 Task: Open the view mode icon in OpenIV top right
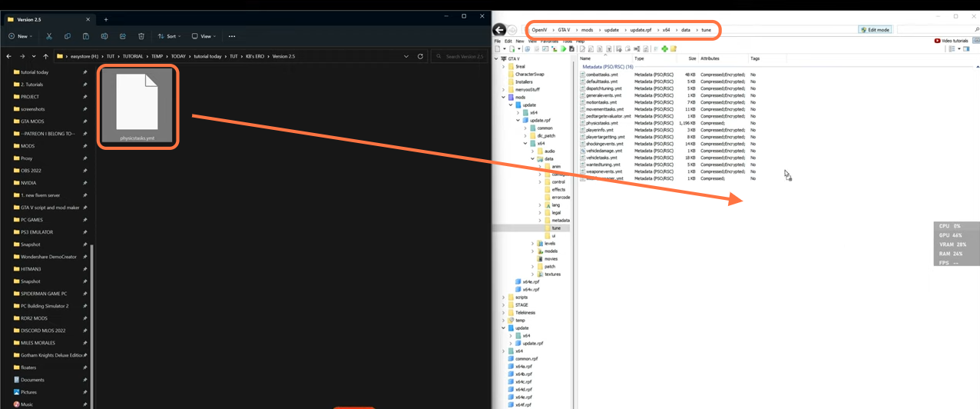[x=952, y=49]
